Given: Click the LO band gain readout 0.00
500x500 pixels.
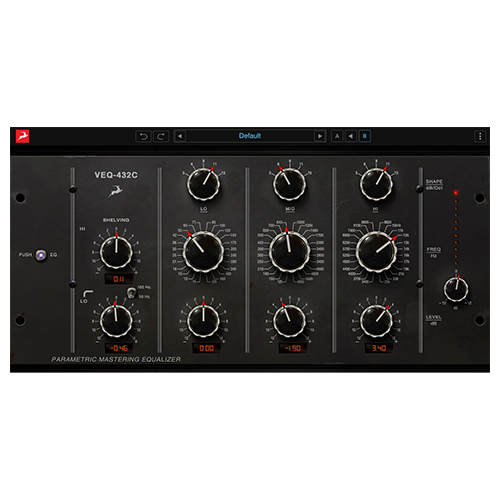Looking at the screenshot, I should tap(207, 348).
